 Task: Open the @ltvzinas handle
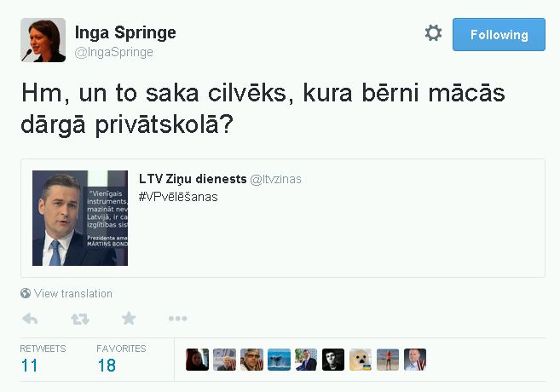tap(275, 179)
